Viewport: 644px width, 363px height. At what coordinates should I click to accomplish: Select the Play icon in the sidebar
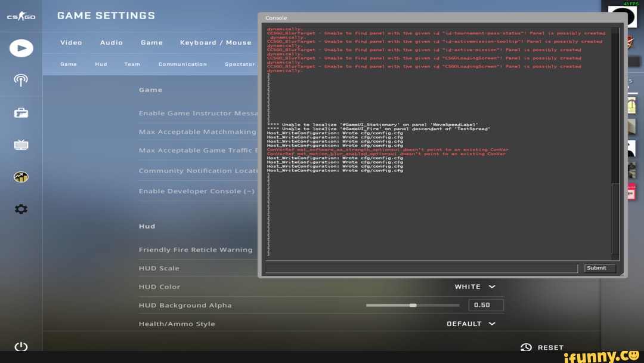[x=21, y=47]
